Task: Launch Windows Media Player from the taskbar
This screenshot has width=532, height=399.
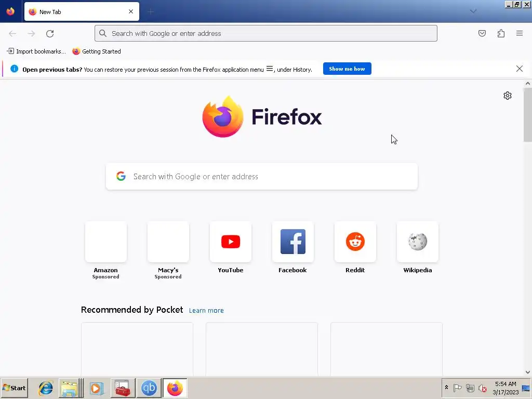Action: 96,388
